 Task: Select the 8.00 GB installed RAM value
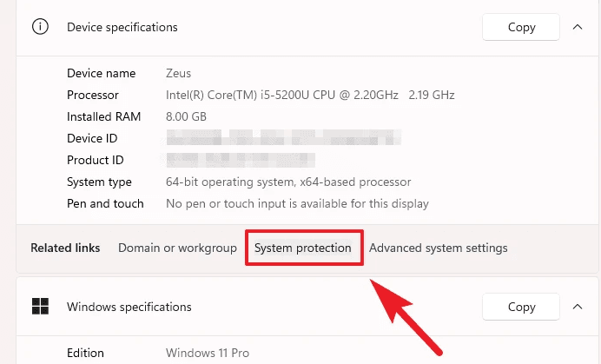(186, 116)
